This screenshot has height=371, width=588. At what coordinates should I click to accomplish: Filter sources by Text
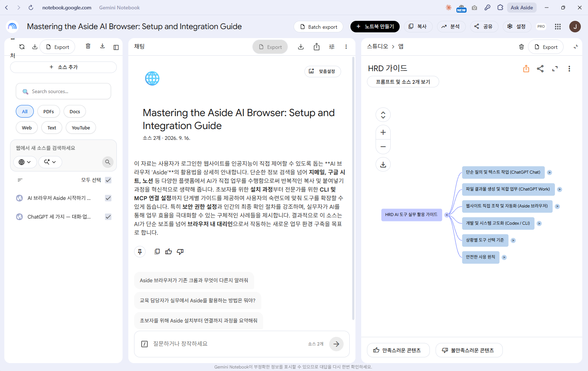tap(52, 128)
